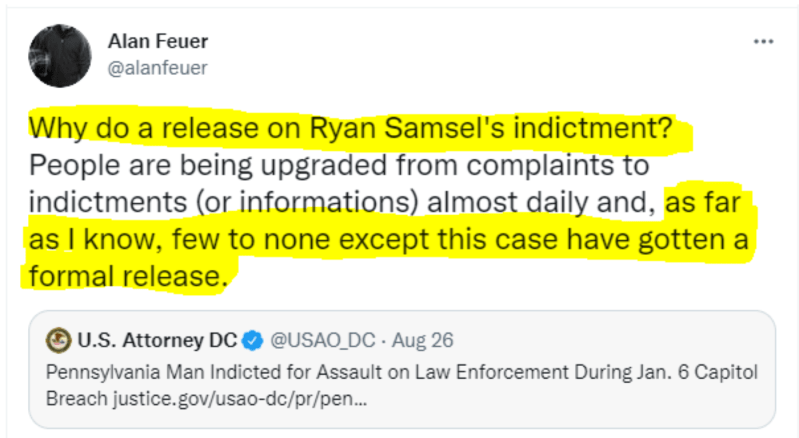Screen dimensions: 799x438
Task: Click the U.S. Attorney DC seal avatar
Action: click(57, 340)
